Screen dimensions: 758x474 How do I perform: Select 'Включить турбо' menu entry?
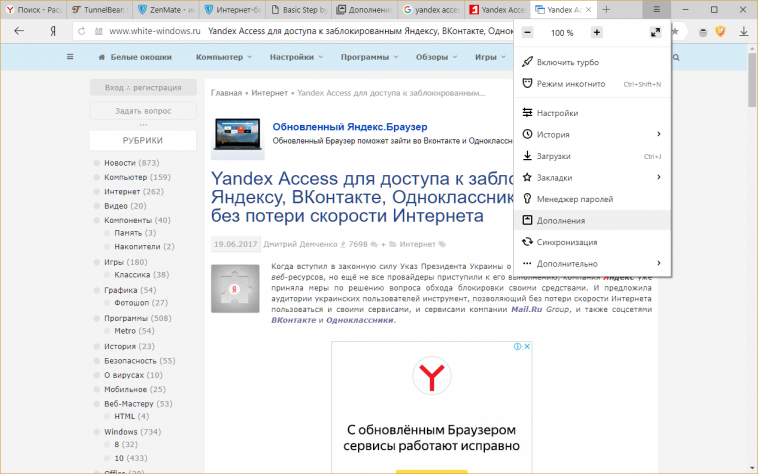pyautogui.click(x=592, y=62)
